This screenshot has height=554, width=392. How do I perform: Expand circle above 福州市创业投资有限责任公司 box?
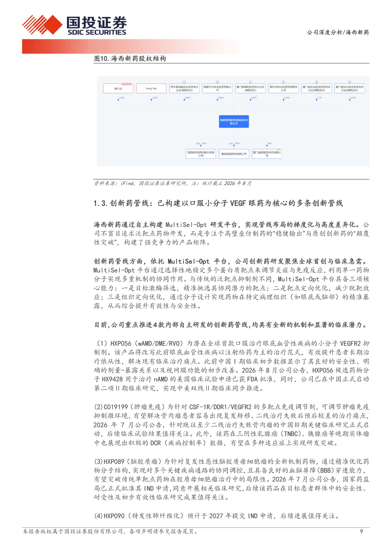pos(284,82)
